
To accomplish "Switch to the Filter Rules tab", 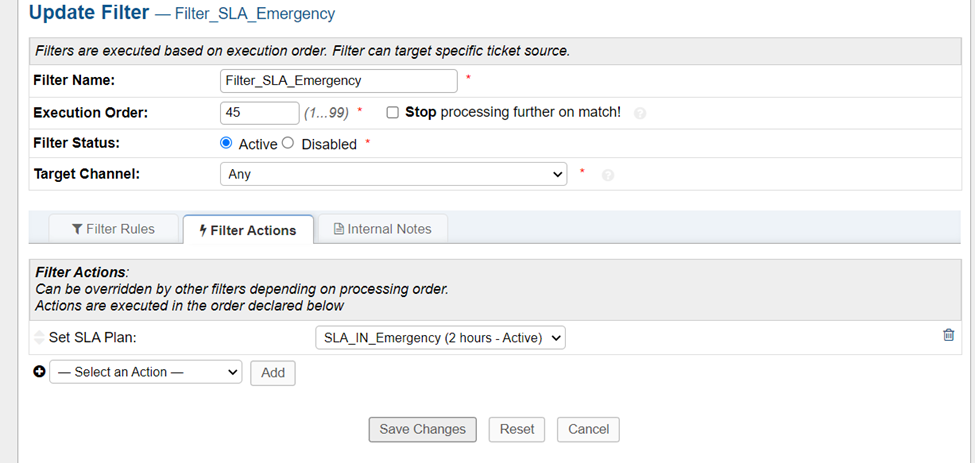I will [x=113, y=229].
